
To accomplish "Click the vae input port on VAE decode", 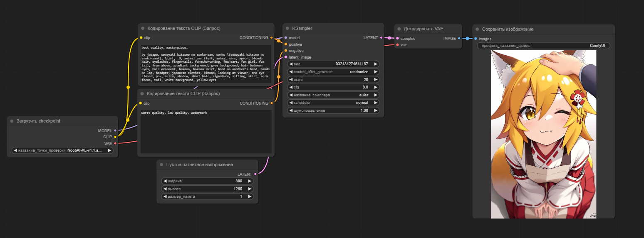I will pyautogui.click(x=397, y=44).
